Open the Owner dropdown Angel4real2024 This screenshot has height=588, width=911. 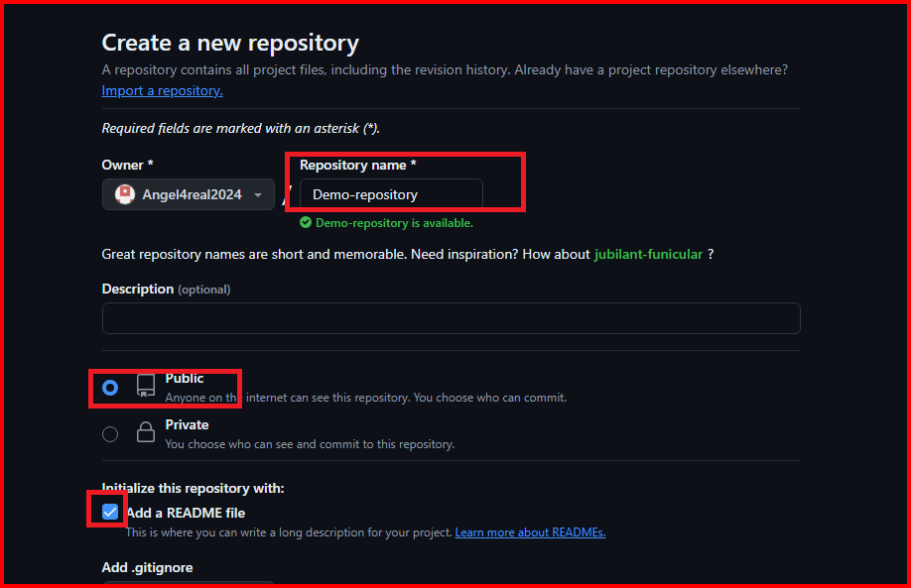189,194
